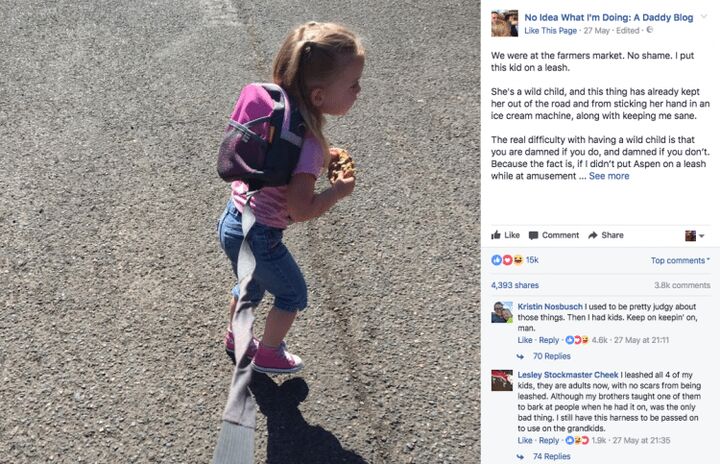720x464 pixels.
Task: Click reaction icons on Kristin Nosbusch's comment
Action: point(577,340)
